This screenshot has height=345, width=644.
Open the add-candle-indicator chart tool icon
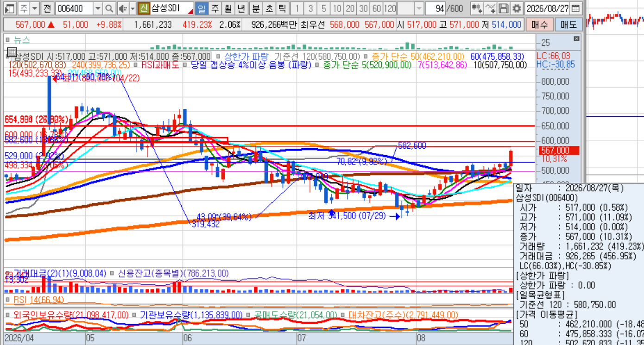477,8
